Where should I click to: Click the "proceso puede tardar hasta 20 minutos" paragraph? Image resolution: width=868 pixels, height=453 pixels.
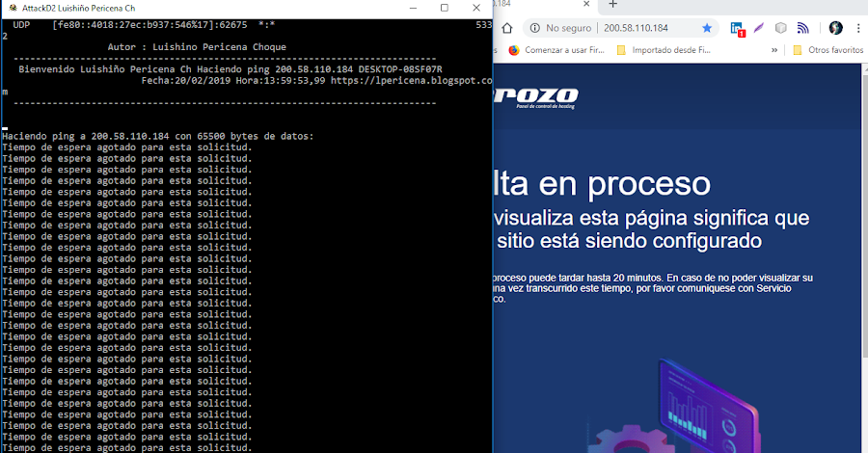tap(653, 288)
